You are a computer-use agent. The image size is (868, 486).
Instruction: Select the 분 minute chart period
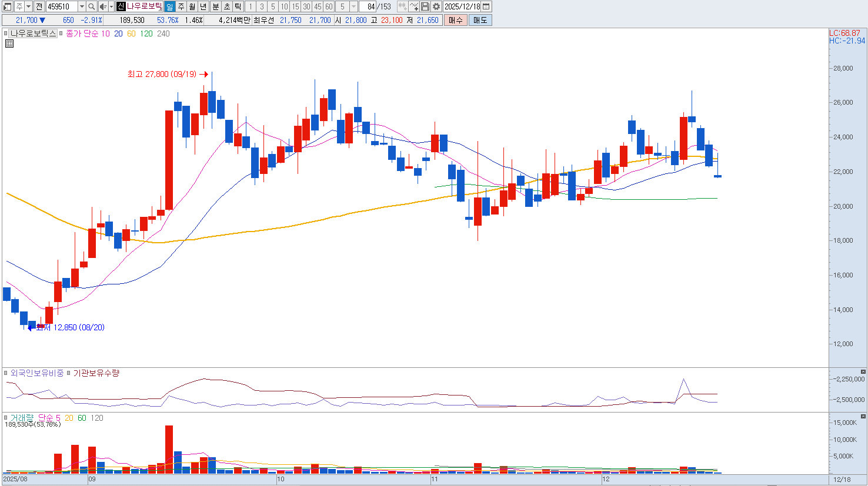(215, 6)
